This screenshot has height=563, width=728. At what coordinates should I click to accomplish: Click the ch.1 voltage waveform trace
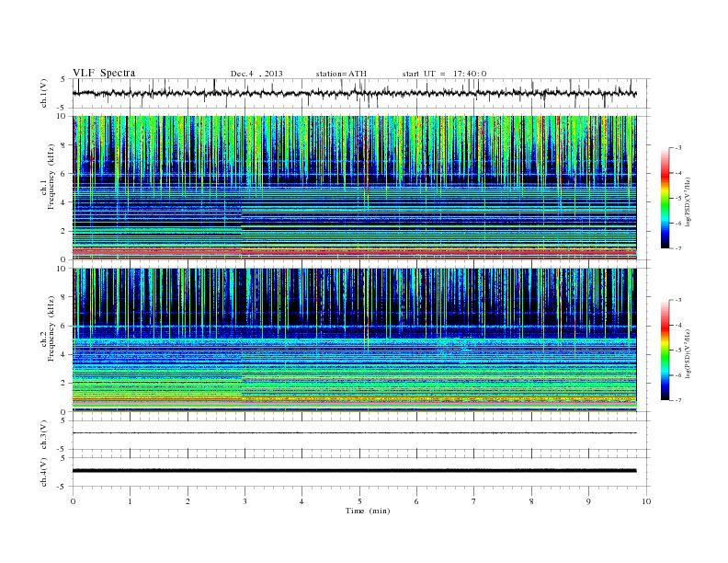[354, 93]
